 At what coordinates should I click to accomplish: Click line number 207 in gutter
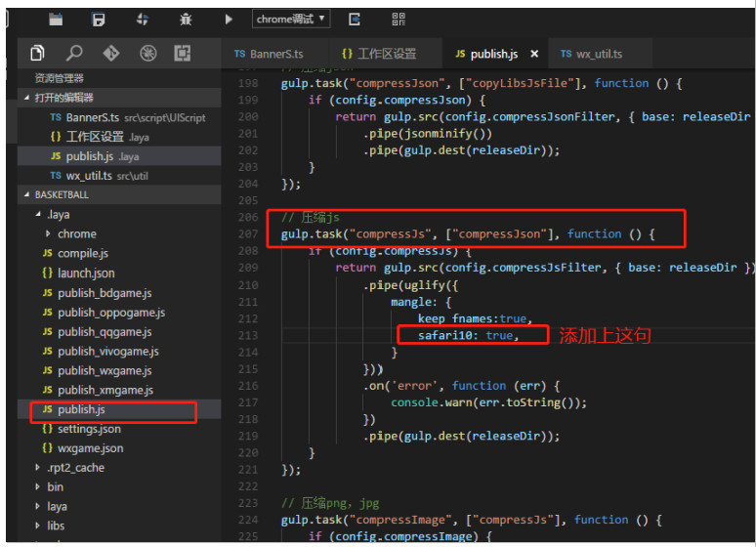(248, 234)
